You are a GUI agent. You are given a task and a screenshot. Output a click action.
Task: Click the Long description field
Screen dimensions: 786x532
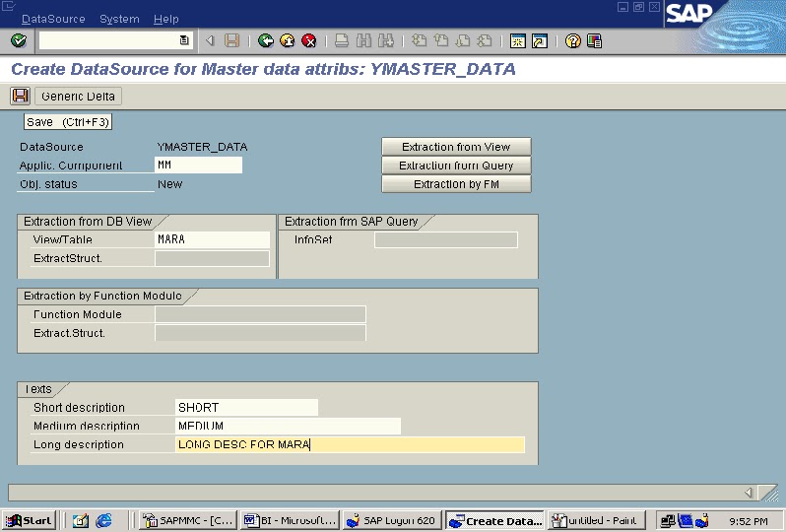351,444
